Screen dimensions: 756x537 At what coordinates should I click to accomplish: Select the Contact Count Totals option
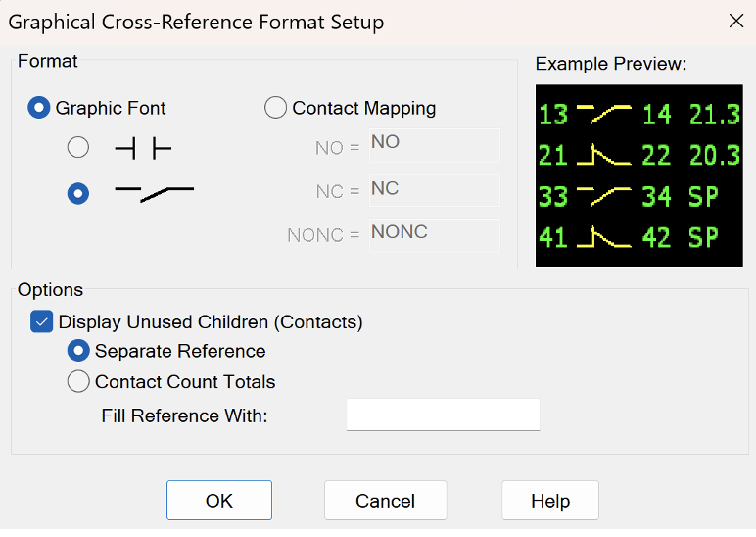78,381
